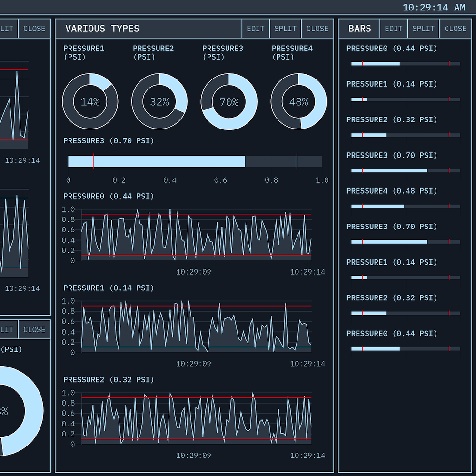Click the PRESSURE1 line chart in Various Types
Image resolution: width=476 pixels, height=476 pixels.
click(x=196, y=327)
